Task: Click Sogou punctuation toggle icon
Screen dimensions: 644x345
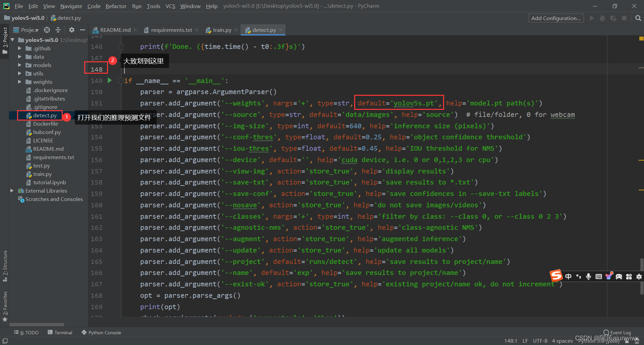Action: [578, 276]
